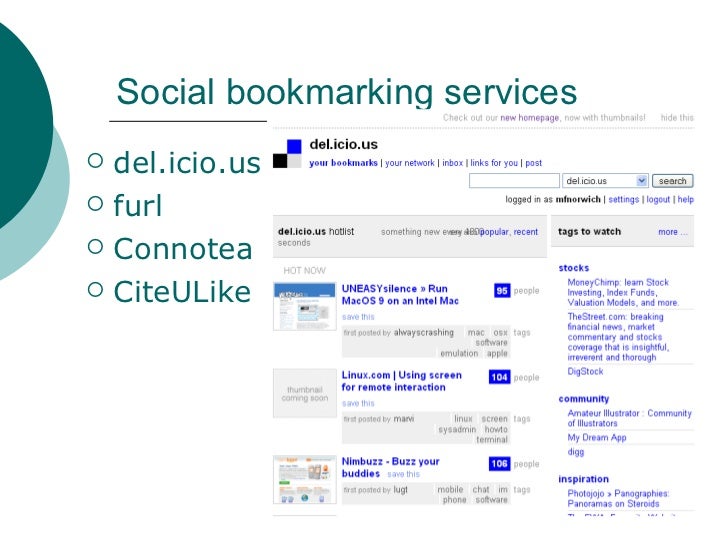The height and width of the screenshot is (546, 728).
Task: Open 'links for you' page
Action: point(494,163)
